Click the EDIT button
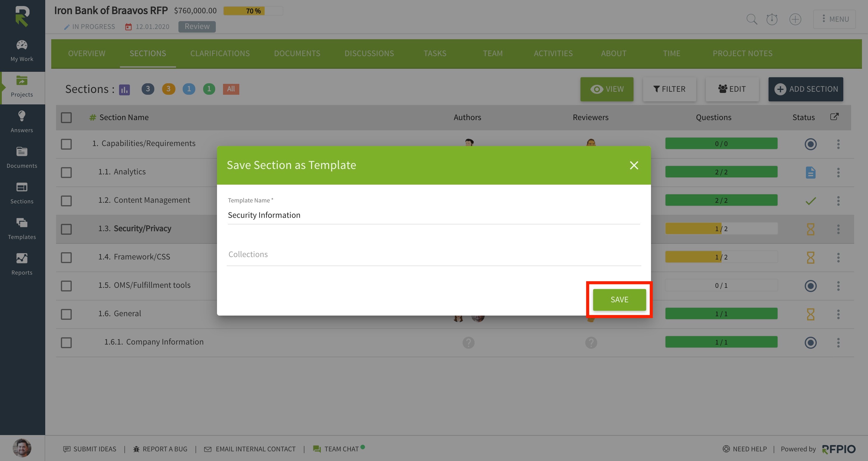This screenshot has width=868, height=461. [x=732, y=89]
